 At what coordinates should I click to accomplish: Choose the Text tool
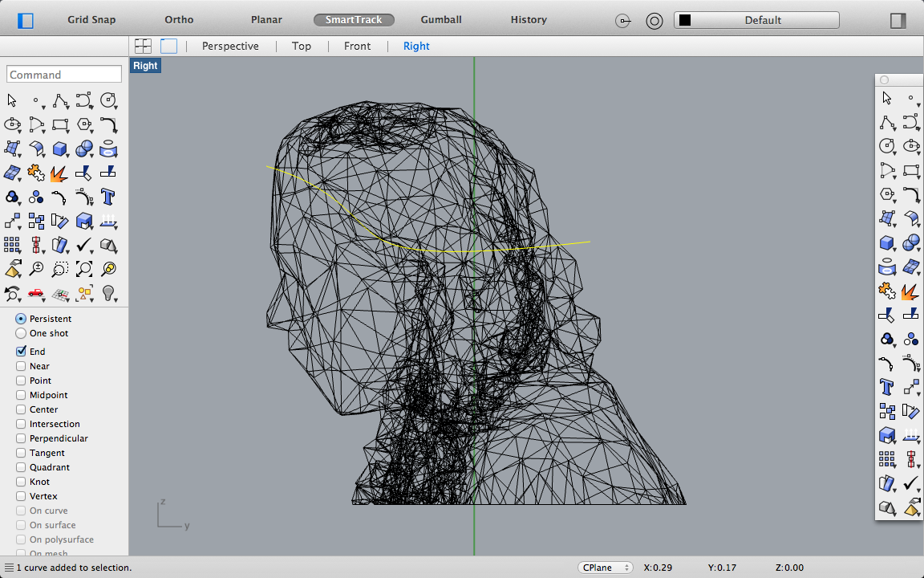coord(108,197)
